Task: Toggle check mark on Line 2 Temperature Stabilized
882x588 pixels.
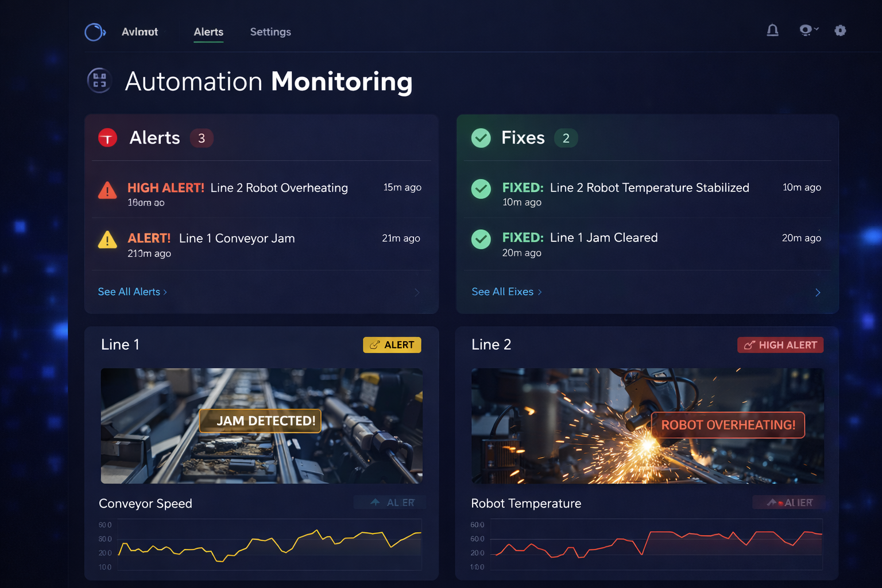Action: [481, 189]
